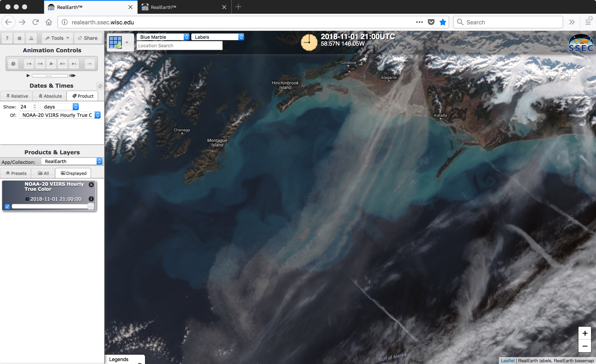The width and height of the screenshot is (596, 364).
Task: Open info for NOAA-20 VIIRS layer
Action: (x=91, y=199)
